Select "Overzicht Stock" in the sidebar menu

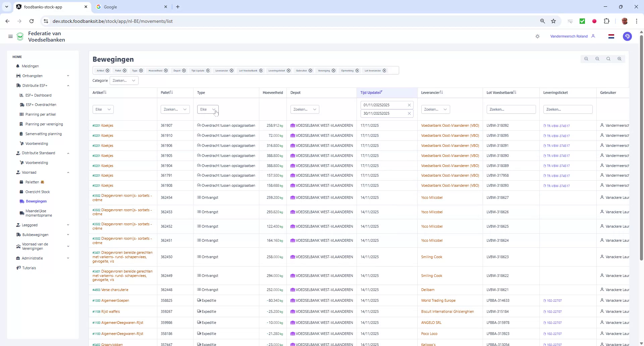point(38,191)
